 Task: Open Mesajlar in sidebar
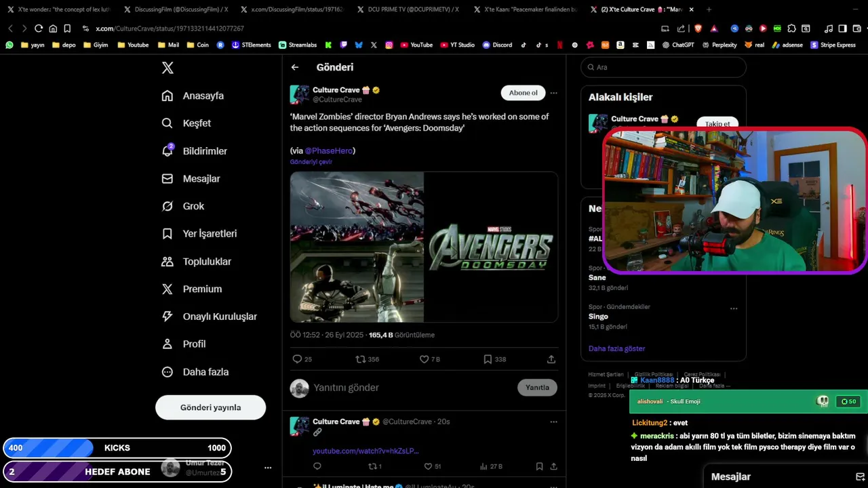[191, 179]
